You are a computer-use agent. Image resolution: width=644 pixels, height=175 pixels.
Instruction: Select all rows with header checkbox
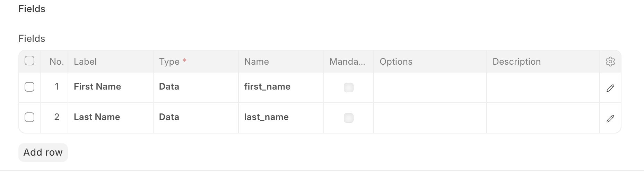[x=29, y=61]
